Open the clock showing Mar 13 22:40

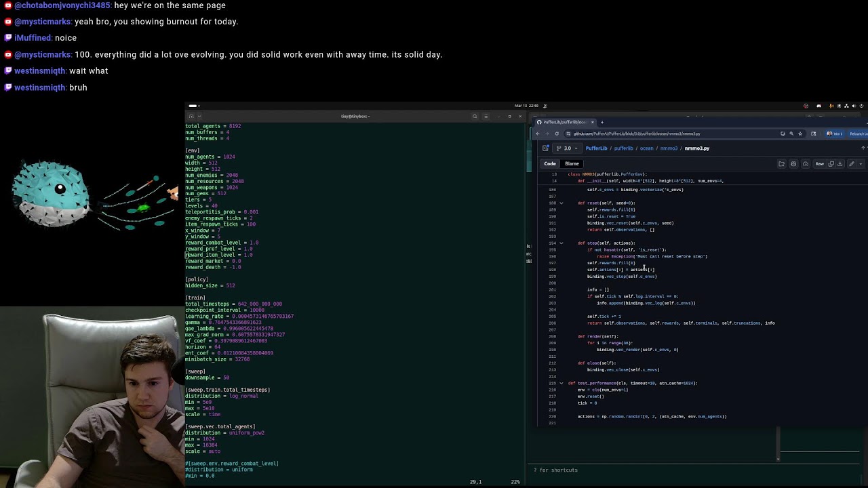pos(526,106)
